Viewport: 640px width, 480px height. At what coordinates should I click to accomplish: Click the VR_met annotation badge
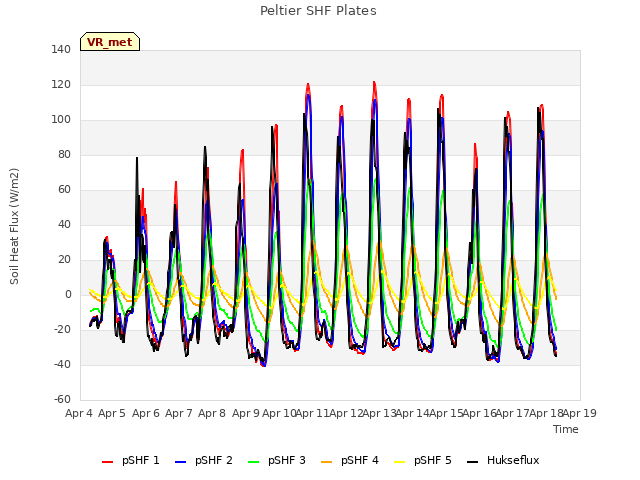pyautogui.click(x=110, y=42)
